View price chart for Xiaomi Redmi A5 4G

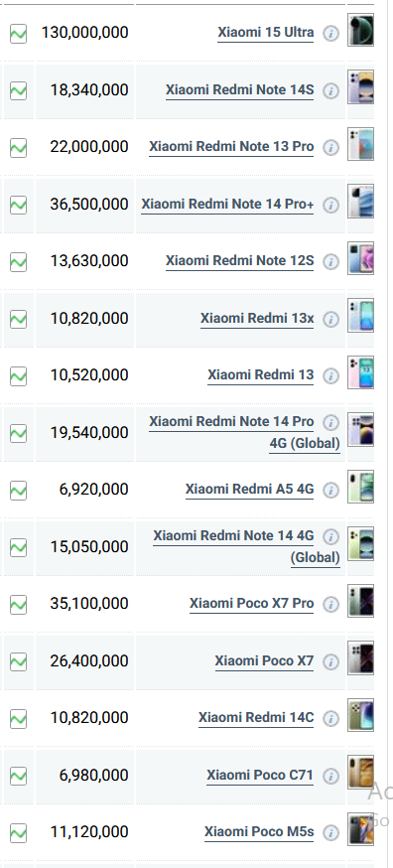point(18,490)
